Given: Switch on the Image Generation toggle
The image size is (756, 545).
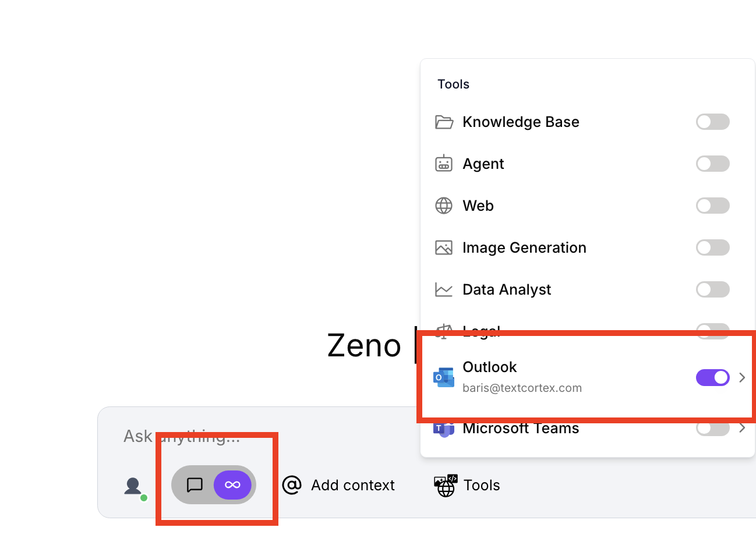Looking at the screenshot, I should coord(712,247).
